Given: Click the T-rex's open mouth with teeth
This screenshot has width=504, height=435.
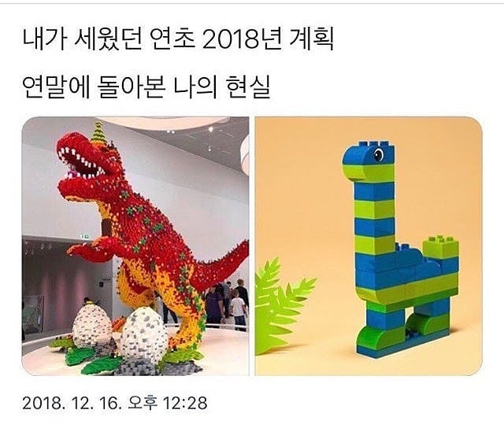Looking at the screenshot, I should point(82,164).
